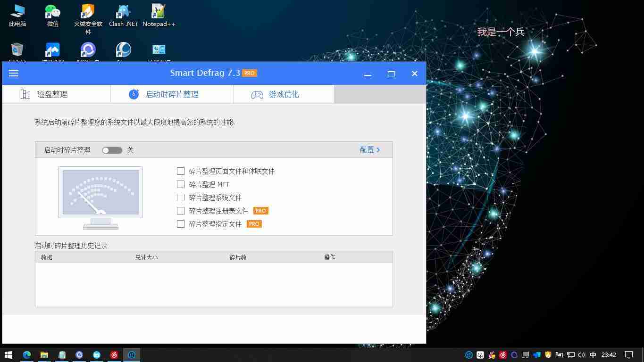Check 碎片整理页面文件和休眠文件 option
The width and height of the screenshot is (644, 362).
click(x=181, y=171)
